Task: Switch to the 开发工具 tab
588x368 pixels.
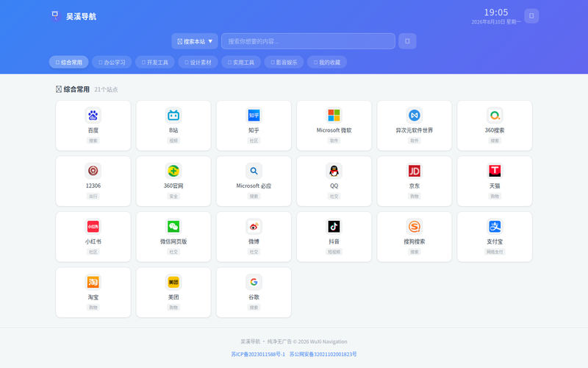Action: 155,63
